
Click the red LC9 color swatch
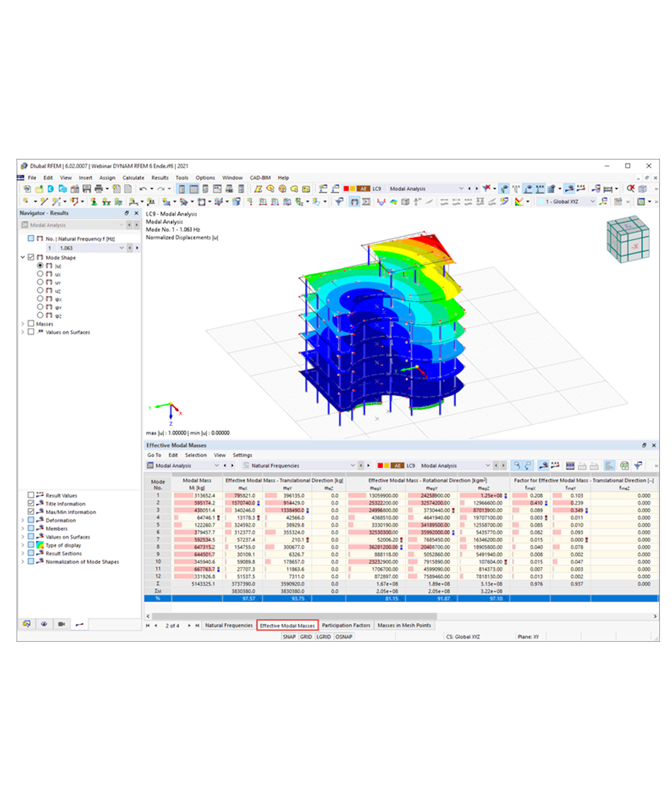point(346,189)
